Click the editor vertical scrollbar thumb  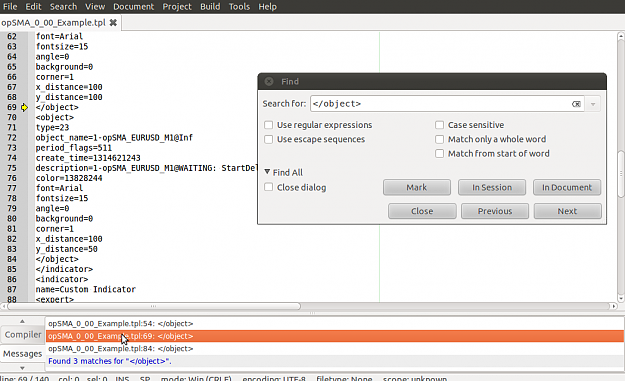pyautogui.click(x=621, y=173)
